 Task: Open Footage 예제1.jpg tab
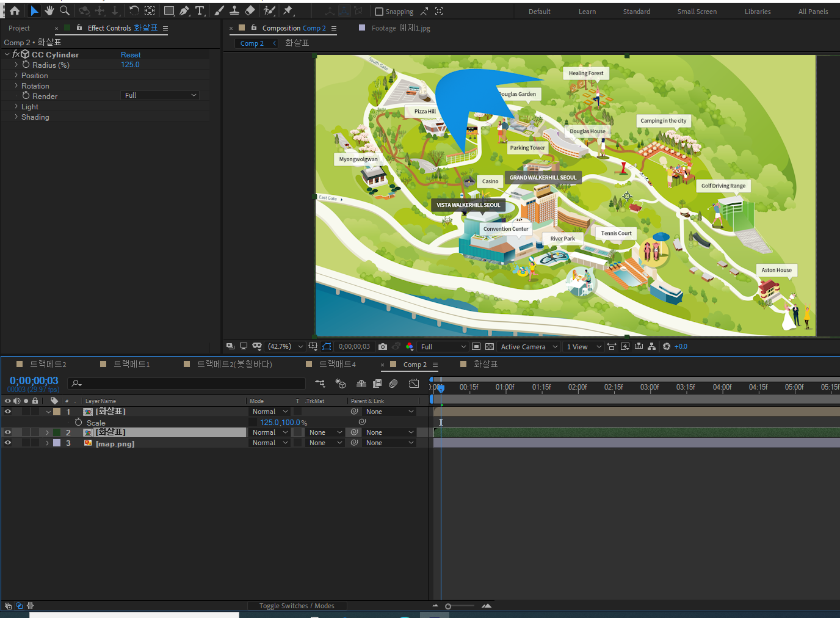click(x=400, y=28)
